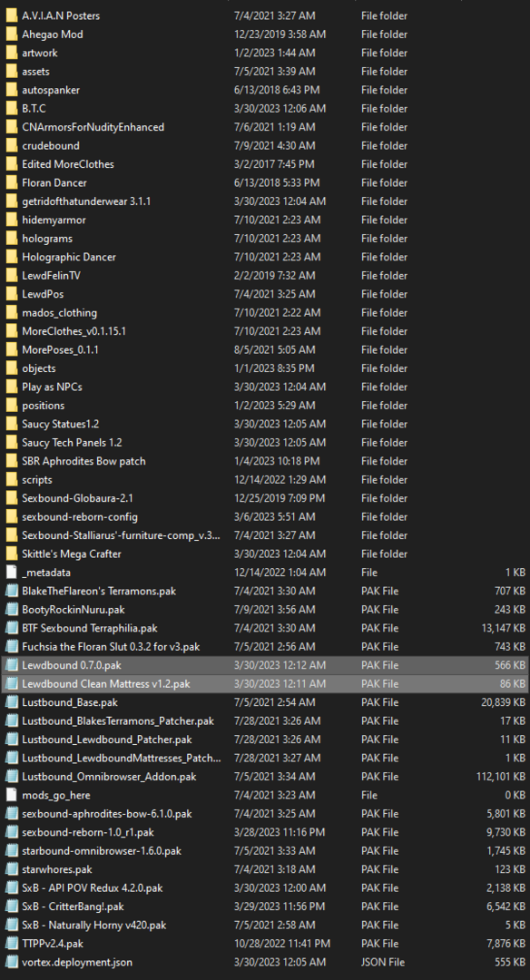Screen dimensions: 530x980
Task: Click LewdPos folder name
Action: (43, 294)
